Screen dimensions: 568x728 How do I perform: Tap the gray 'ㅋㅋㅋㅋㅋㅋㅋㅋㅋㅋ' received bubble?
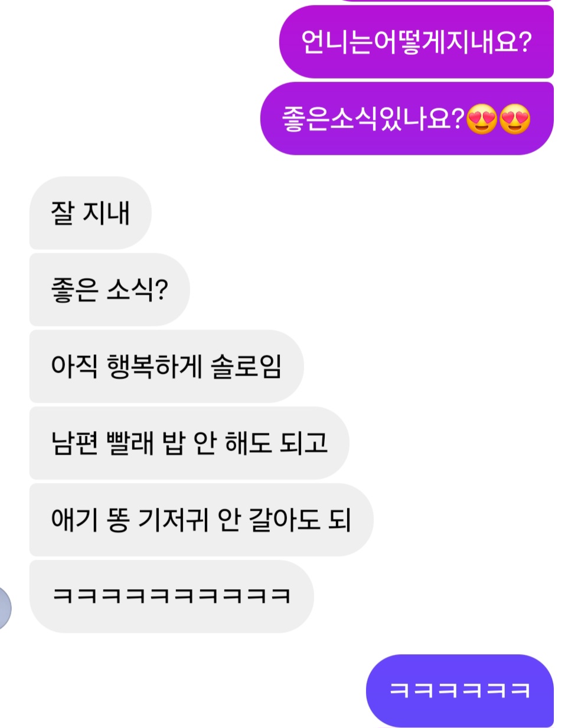pyautogui.click(x=171, y=596)
